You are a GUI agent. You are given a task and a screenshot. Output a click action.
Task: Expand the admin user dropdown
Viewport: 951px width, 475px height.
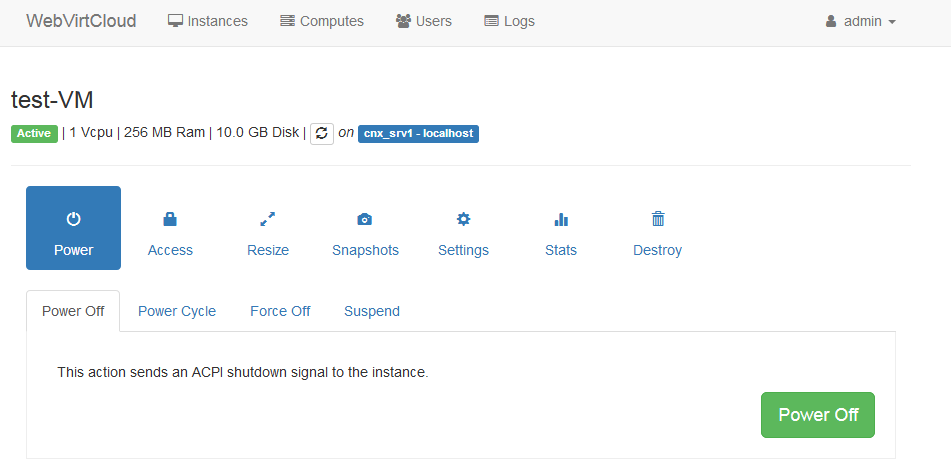point(860,21)
